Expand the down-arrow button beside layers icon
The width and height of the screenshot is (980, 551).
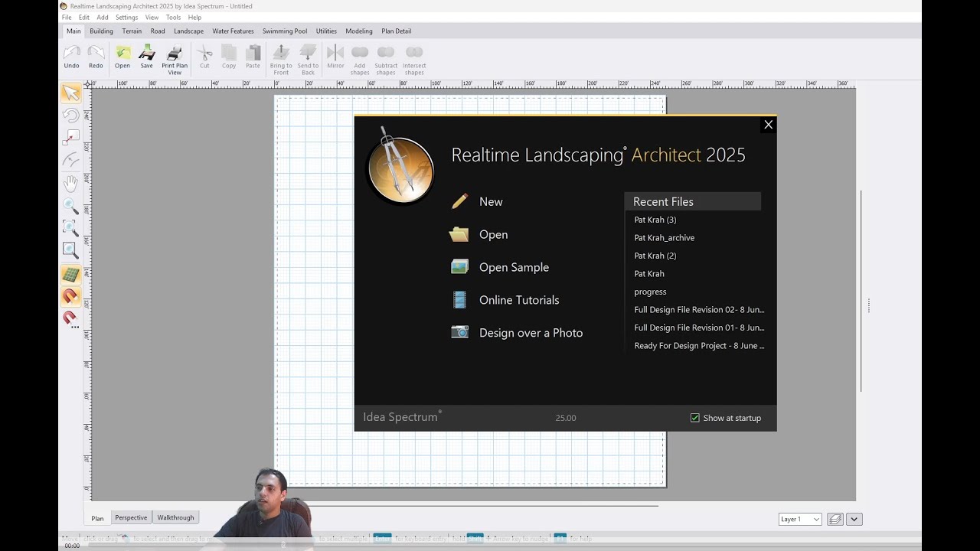click(x=854, y=519)
